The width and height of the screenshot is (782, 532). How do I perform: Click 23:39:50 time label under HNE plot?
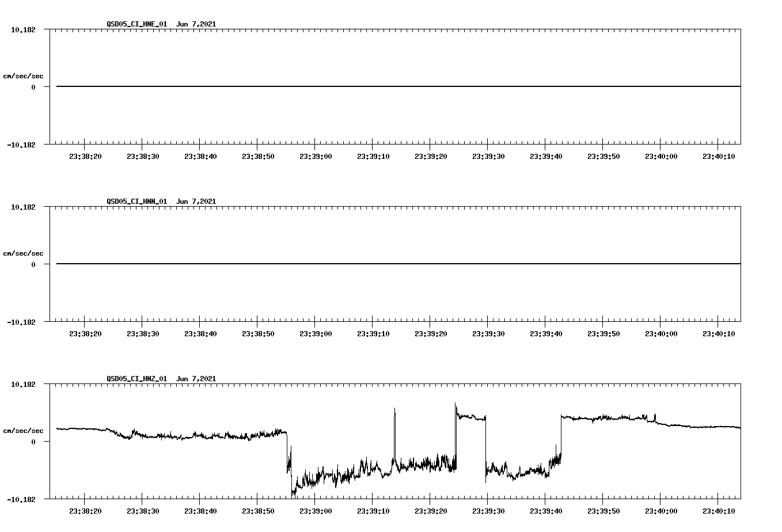(603, 157)
